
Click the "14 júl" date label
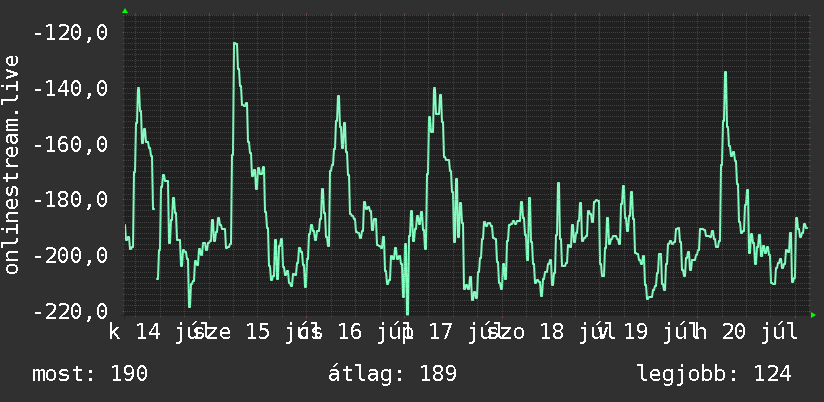(169, 333)
